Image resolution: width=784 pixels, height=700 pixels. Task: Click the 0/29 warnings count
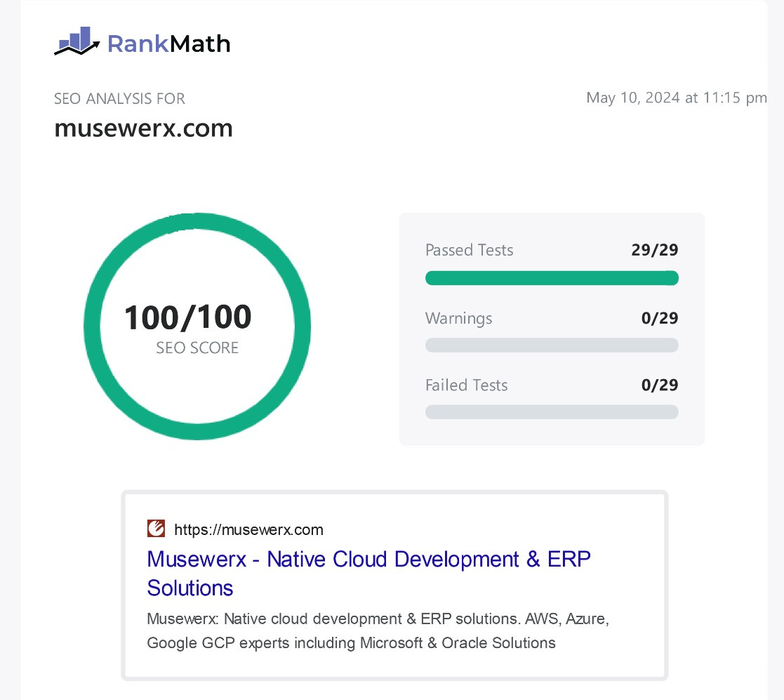point(659,318)
